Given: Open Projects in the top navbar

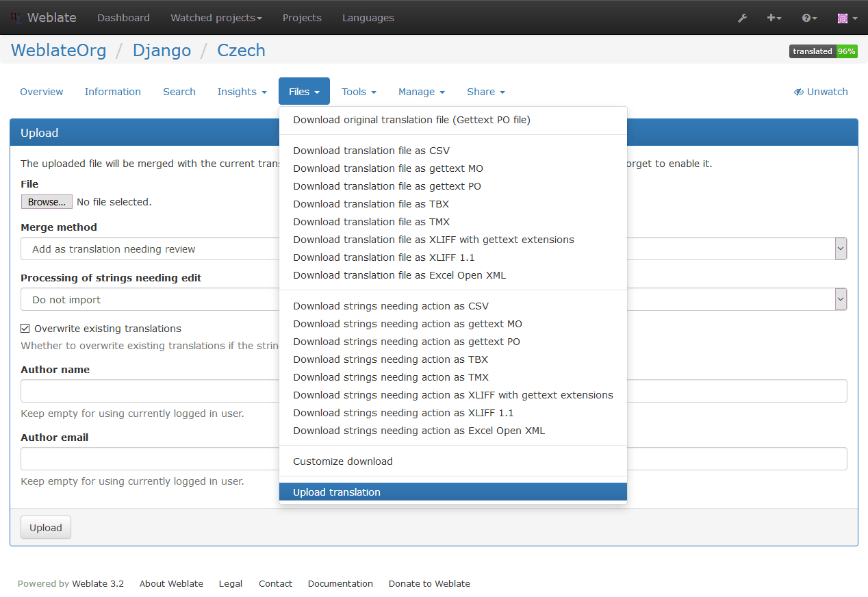Looking at the screenshot, I should 302,18.
